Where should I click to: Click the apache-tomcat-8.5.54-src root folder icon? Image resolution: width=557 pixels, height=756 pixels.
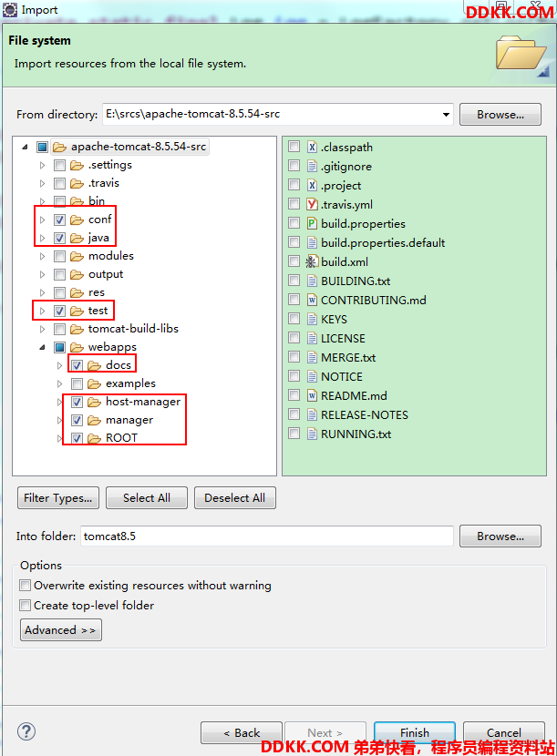pos(59,147)
